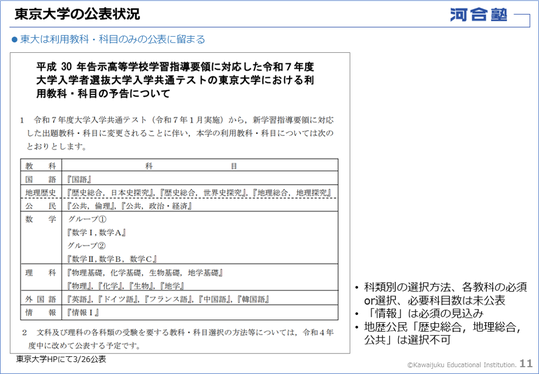This screenshot has height=374, width=539.
Task: Click the 理科 row label
Action: tap(41, 273)
